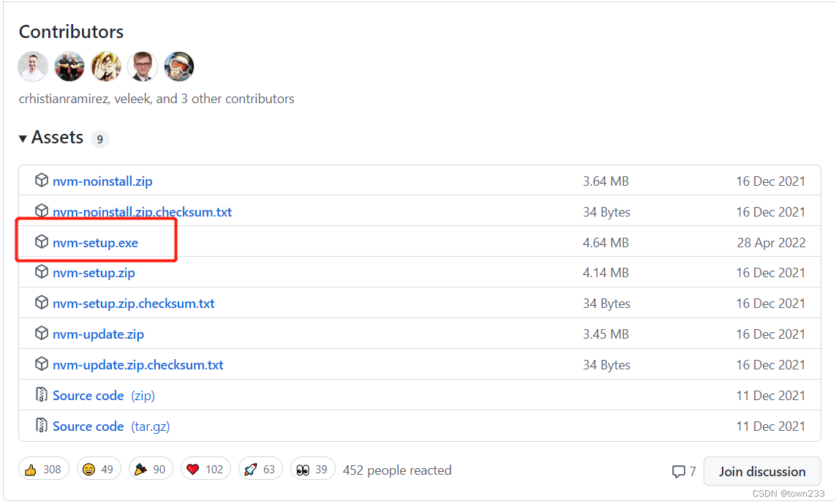Viewport: 836px width, 504px height.
Task: Click package icon beside nvm-setup.zip.checksum.txt
Action: point(42,302)
